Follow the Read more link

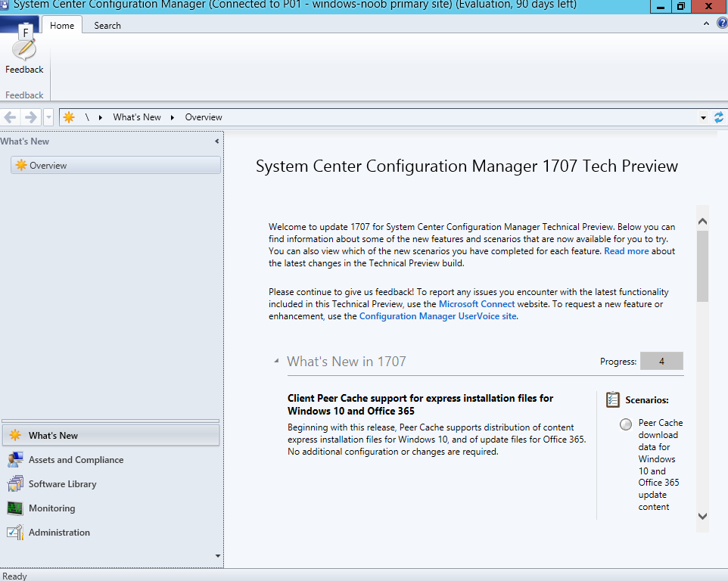pyautogui.click(x=626, y=251)
